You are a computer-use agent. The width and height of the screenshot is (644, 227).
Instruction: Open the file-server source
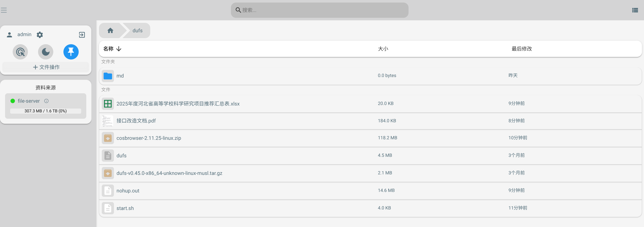29,101
